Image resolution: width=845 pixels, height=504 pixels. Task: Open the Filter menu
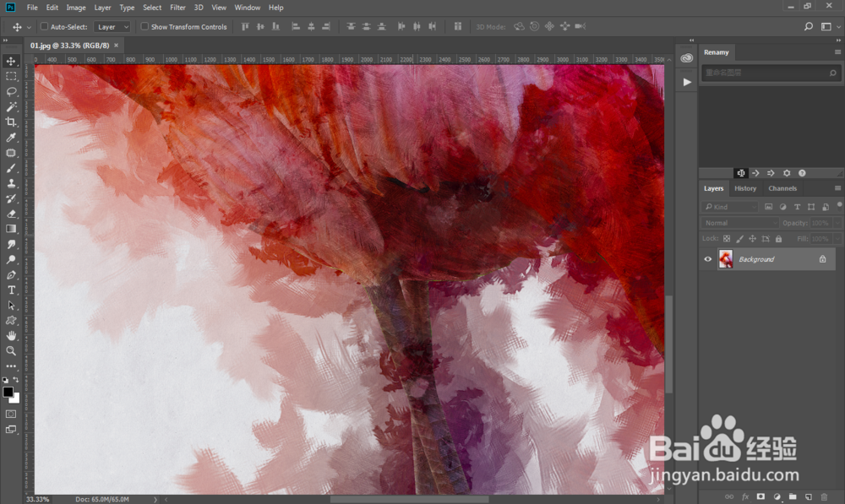coord(177,8)
